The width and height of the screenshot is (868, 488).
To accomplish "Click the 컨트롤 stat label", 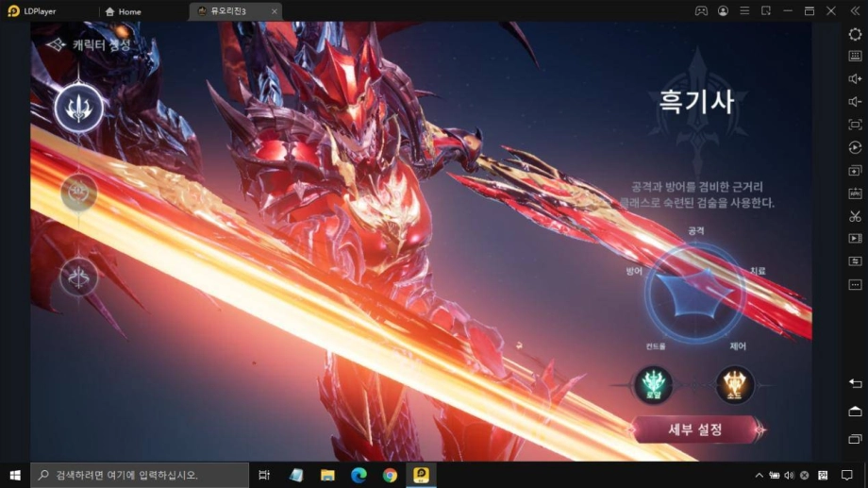I will click(656, 346).
